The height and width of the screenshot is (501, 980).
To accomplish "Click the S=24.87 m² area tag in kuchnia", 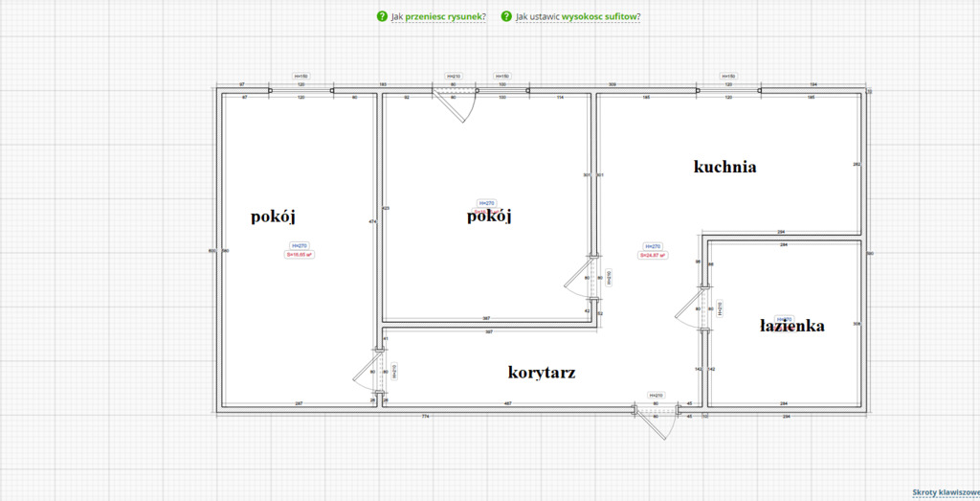I will 653,255.
